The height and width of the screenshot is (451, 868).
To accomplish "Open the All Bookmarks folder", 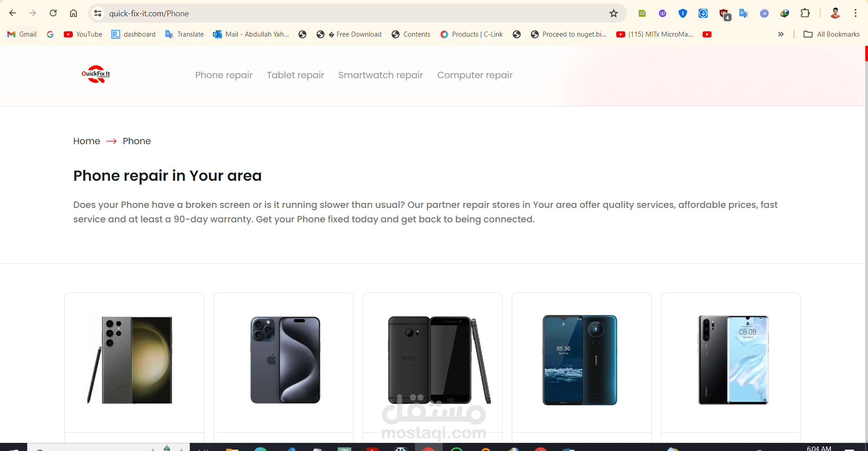I will pos(831,34).
